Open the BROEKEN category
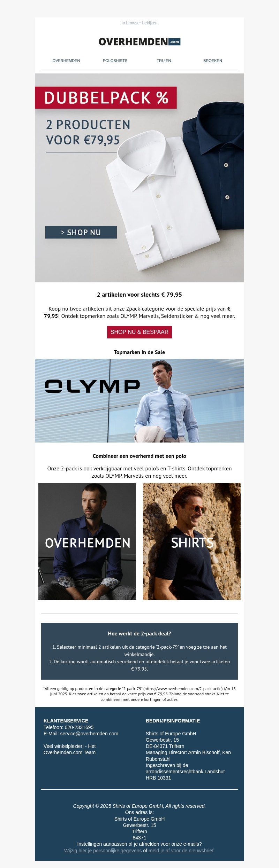The height and width of the screenshot is (868, 279). 213,61
